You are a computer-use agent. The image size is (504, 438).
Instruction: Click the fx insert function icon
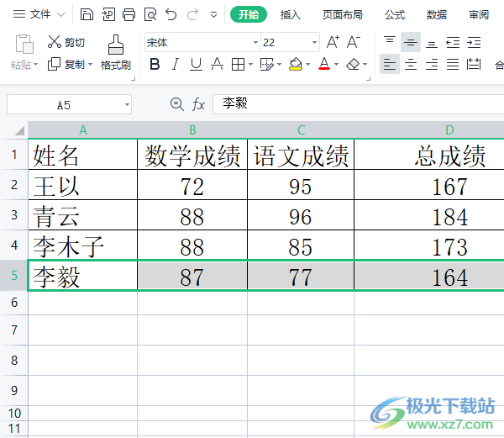pyautogui.click(x=198, y=104)
